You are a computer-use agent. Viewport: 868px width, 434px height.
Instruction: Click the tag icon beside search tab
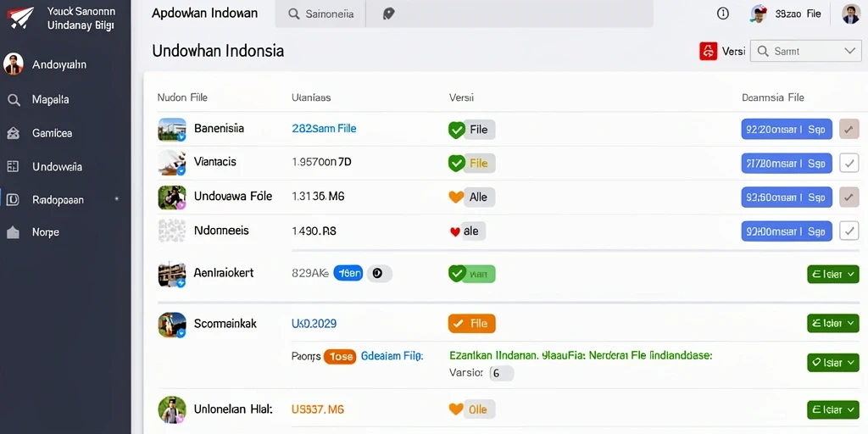tap(388, 14)
